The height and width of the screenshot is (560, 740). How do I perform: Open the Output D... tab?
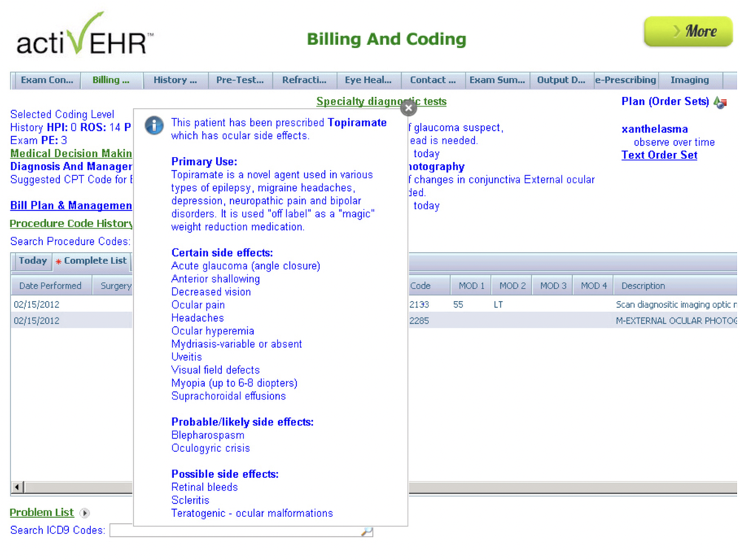pos(561,80)
